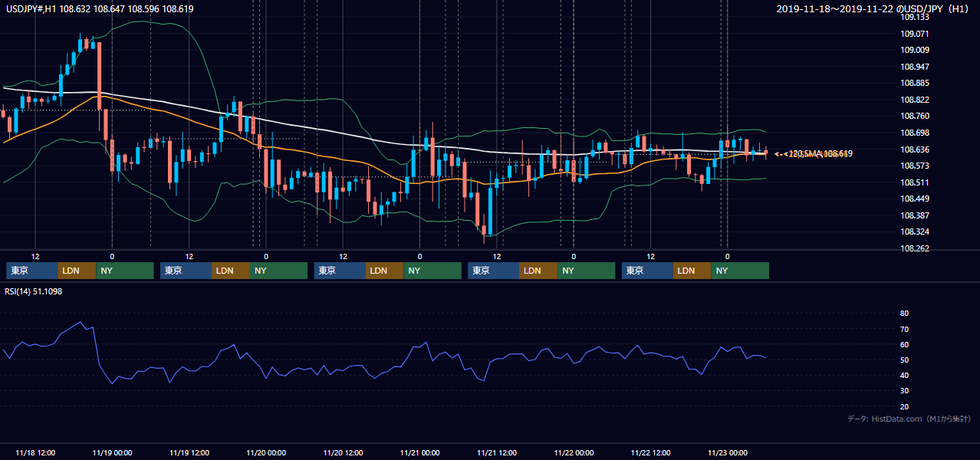Pick the 108.822 price axis value
980x460 pixels.
point(914,100)
